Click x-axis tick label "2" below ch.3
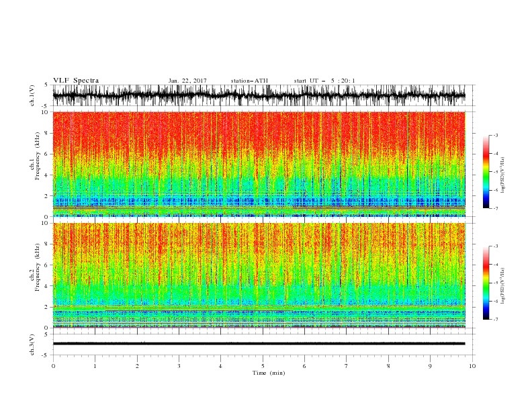The width and height of the screenshot is (532, 411). pyautogui.click(x=137, y=366)
